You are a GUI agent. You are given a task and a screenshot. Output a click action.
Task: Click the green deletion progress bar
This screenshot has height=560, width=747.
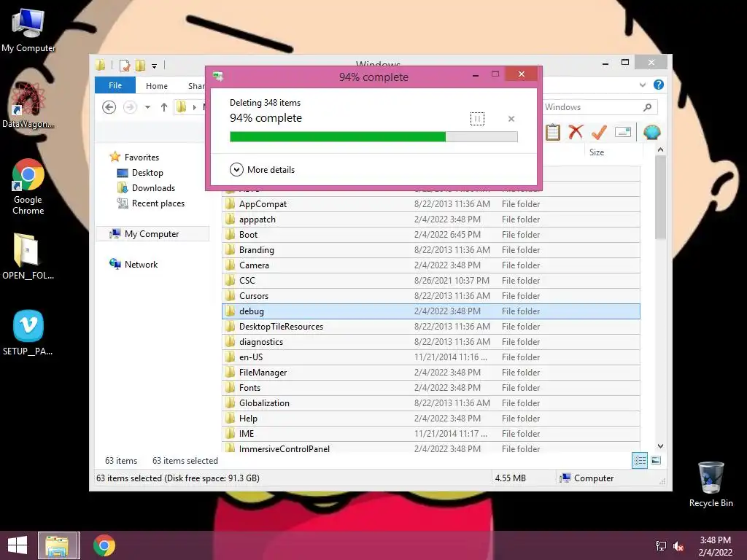coord(373,137)
